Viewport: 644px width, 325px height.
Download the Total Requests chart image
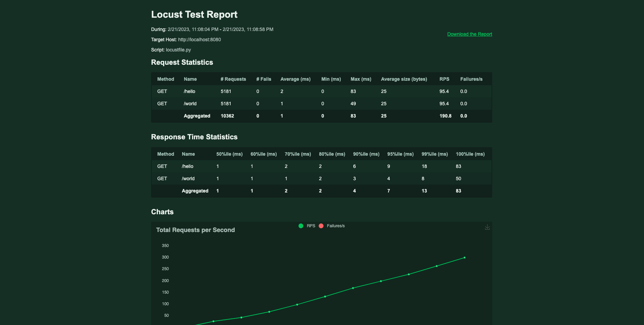point(487,227)
